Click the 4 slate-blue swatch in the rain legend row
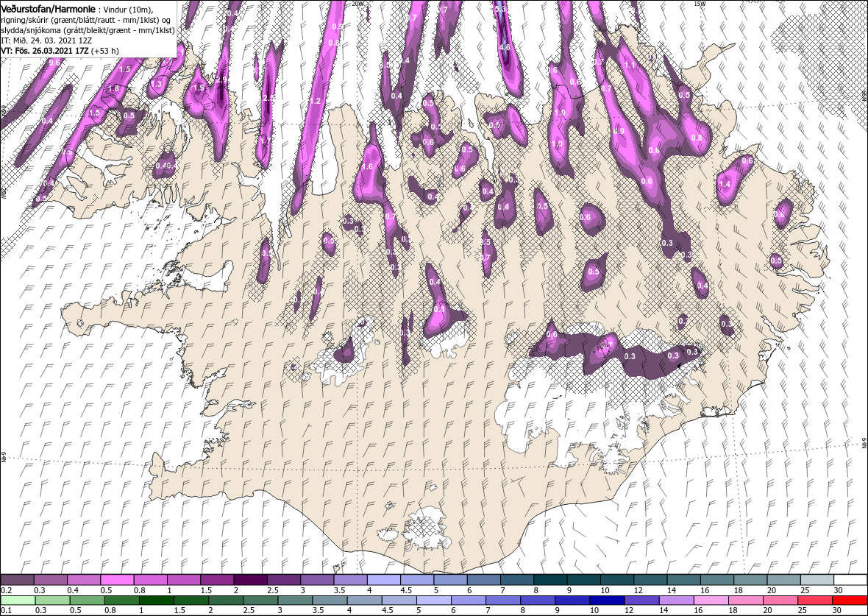This screenshot has height=616, width=868. 365,601
